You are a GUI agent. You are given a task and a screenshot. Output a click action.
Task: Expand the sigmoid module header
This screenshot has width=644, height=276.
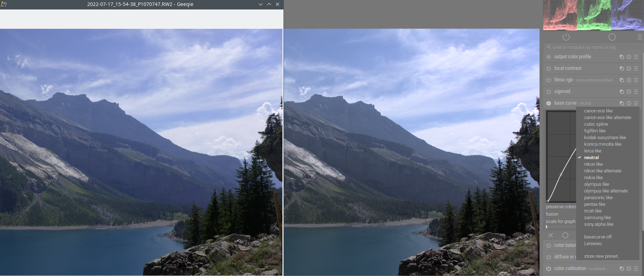[x=562, y=92]
